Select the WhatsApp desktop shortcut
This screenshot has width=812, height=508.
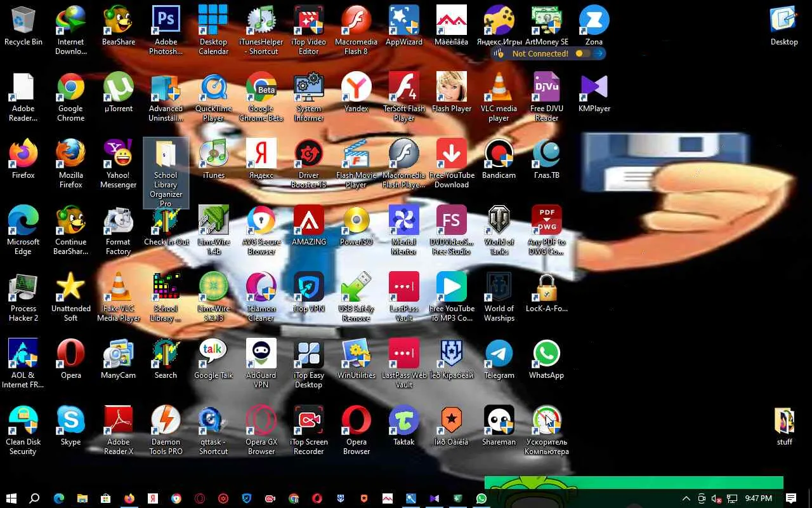(x=546, y=359)
